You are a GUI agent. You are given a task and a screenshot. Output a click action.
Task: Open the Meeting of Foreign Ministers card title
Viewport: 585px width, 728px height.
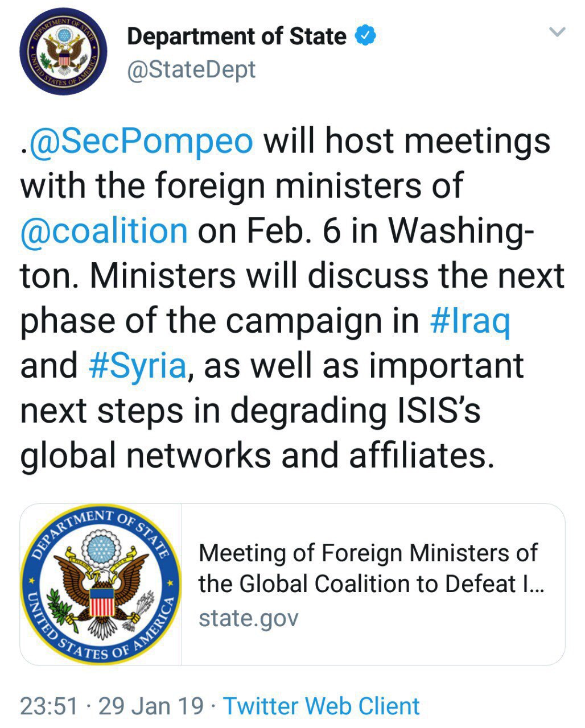click(370, 568)
